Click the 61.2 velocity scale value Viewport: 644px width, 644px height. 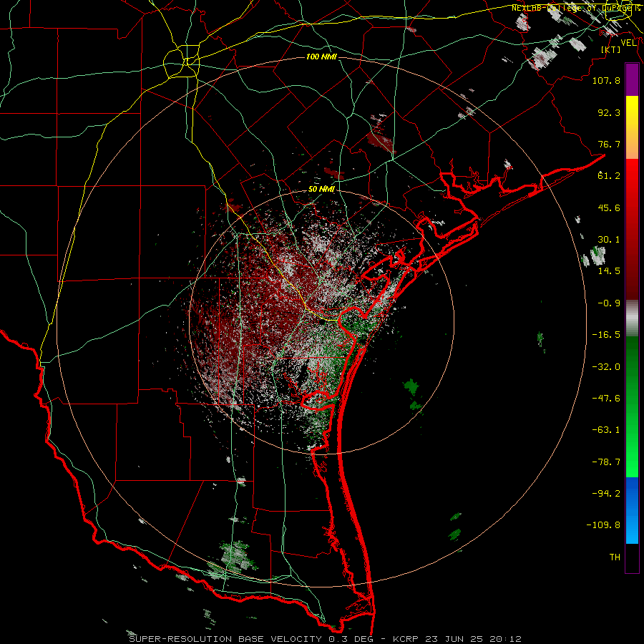click(609, 176)
